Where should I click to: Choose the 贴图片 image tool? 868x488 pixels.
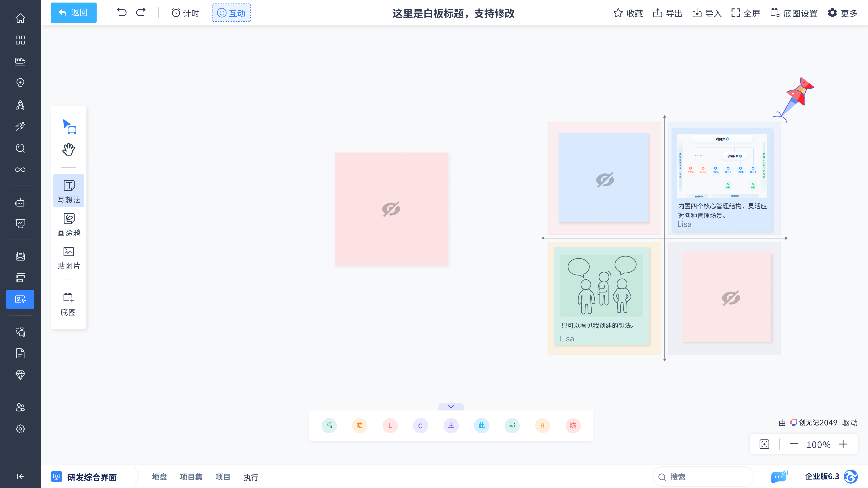click(x=69, y=258)
